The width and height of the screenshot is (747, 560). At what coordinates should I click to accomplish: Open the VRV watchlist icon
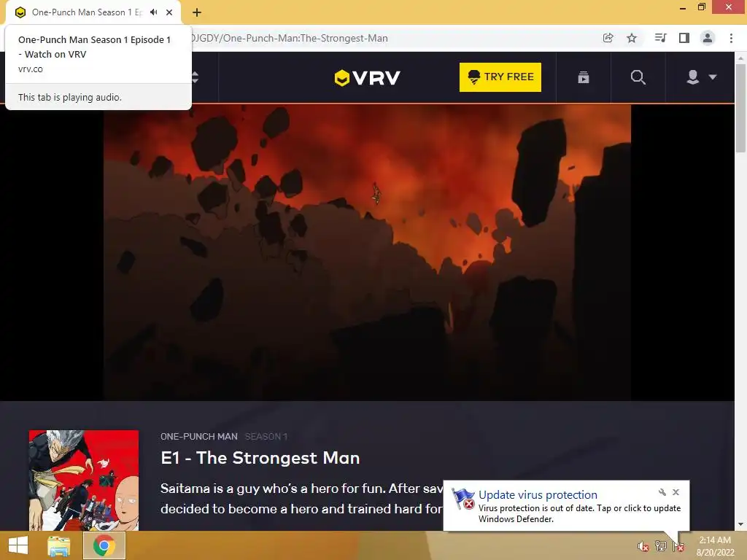[x=584, y=77]
